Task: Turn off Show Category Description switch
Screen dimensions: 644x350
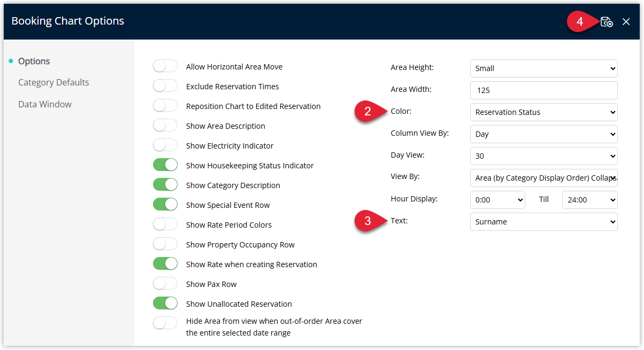Action: [165, 185]
